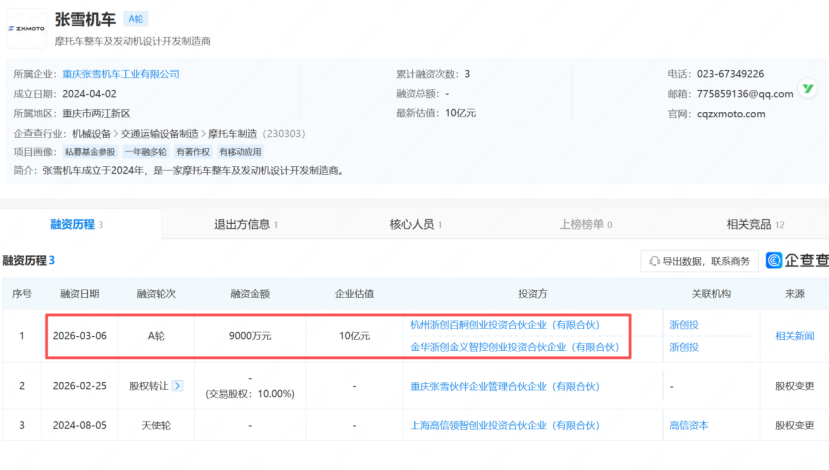Click the headset icon in export button
This screenshot has width=829, height=470.
[655, 261]
